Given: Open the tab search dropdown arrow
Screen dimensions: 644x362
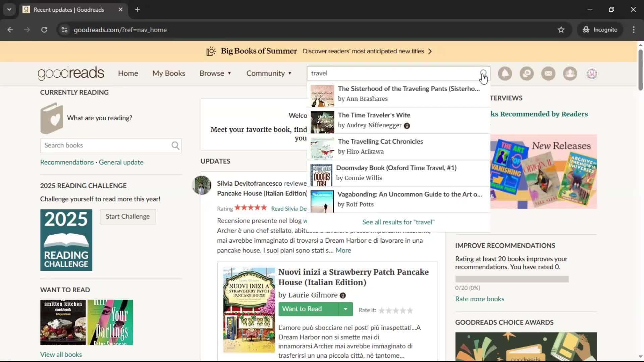Looking at the screenshot, I should point(9,10).
